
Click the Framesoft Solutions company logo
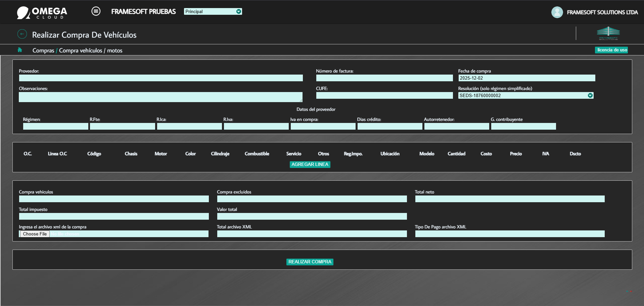pyautogui.click(x=608, y=33)
